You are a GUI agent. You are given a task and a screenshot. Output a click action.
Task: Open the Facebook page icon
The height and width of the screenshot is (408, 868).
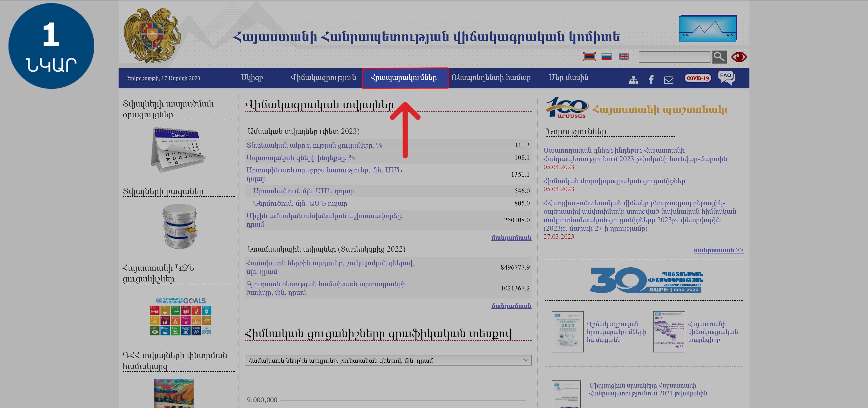651,80
